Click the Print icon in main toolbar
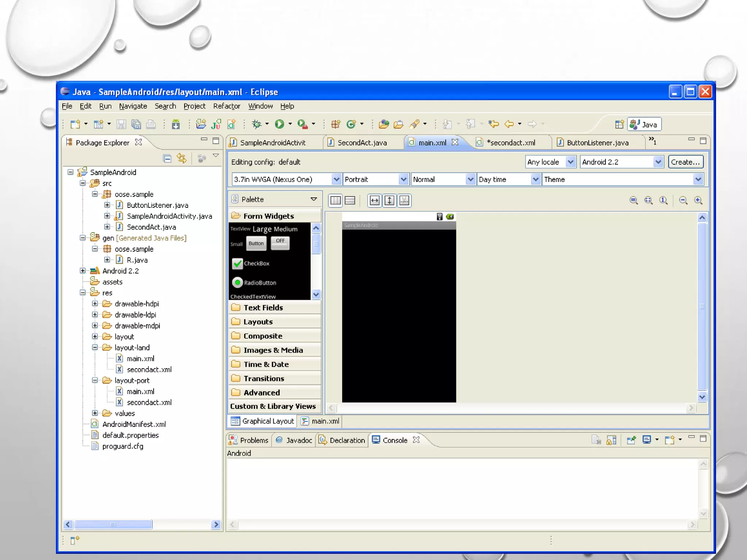Screen dimensions: 747x560 tap(151, 124)
